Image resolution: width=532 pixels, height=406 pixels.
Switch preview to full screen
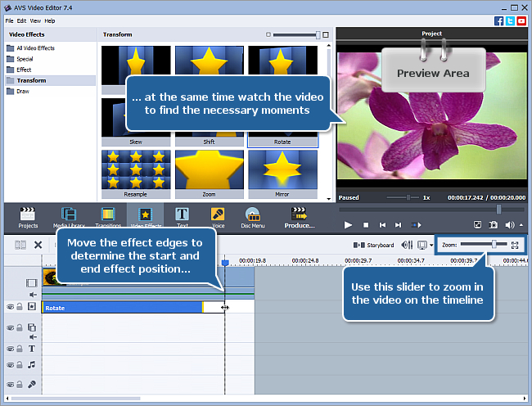coord(477,224)
